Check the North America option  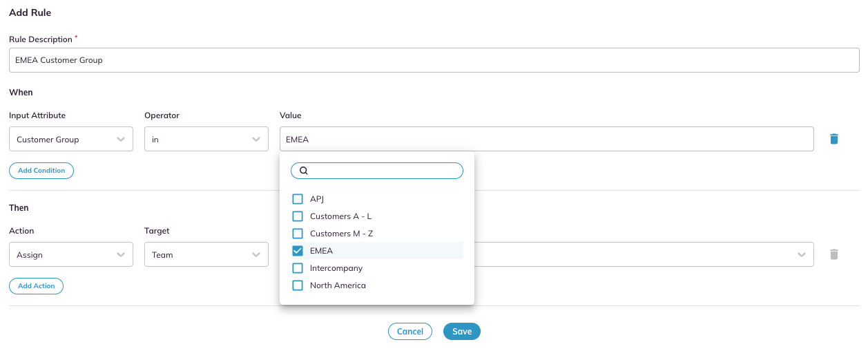pyautogui.click(x=298, y=285)
